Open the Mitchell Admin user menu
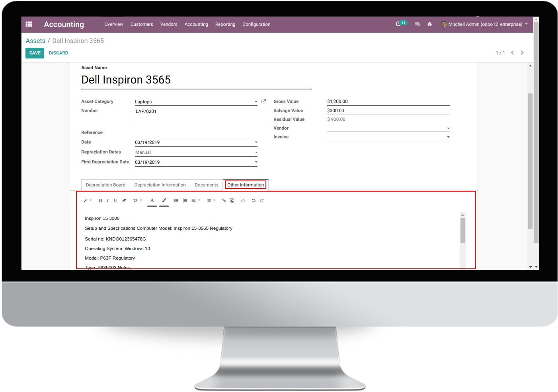558x392 pixels. (484, 24)
